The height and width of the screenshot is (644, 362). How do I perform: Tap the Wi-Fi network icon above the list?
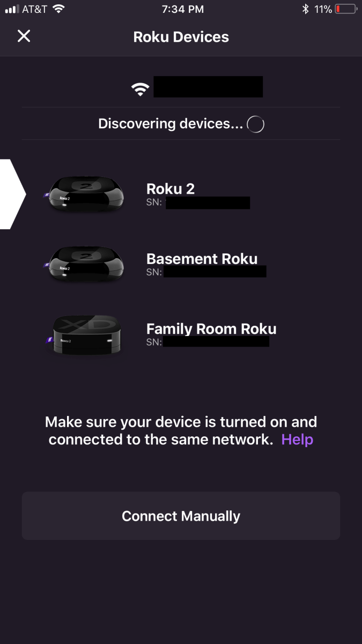pos(140,87)
